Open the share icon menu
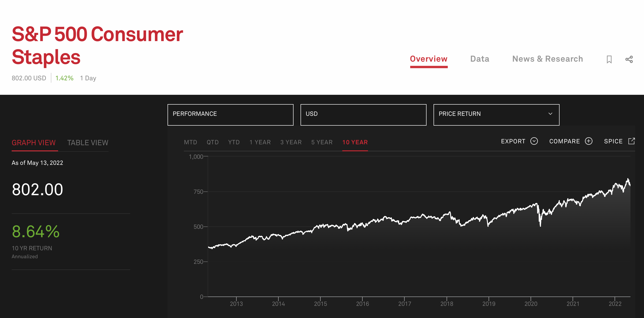This screenshot has height=318, width=644. pos(629,59)
